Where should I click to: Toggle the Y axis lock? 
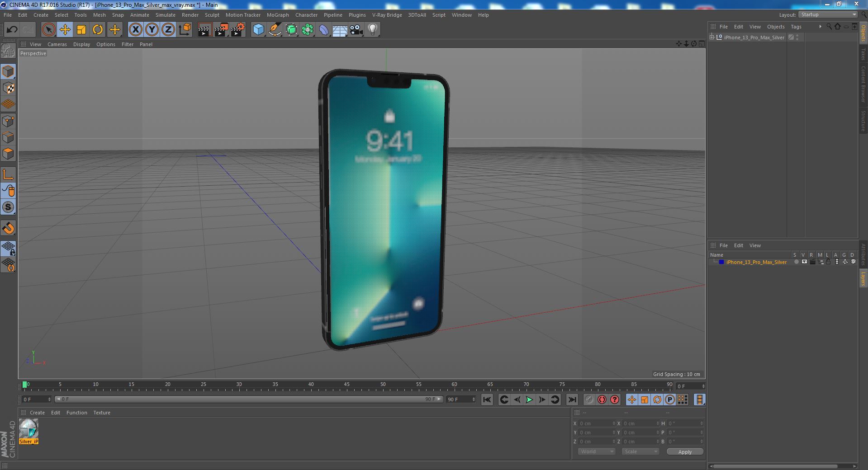pyautogui.click(x=152, y=30)
